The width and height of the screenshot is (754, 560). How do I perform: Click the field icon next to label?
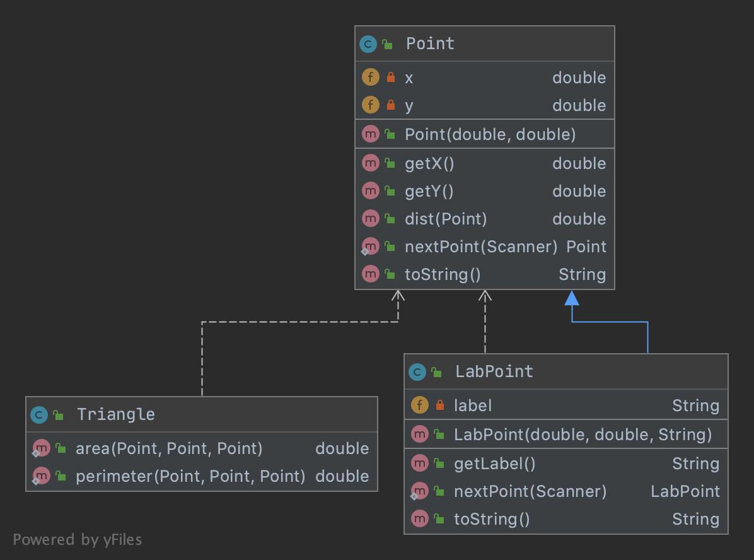click(x=419, y=405)
